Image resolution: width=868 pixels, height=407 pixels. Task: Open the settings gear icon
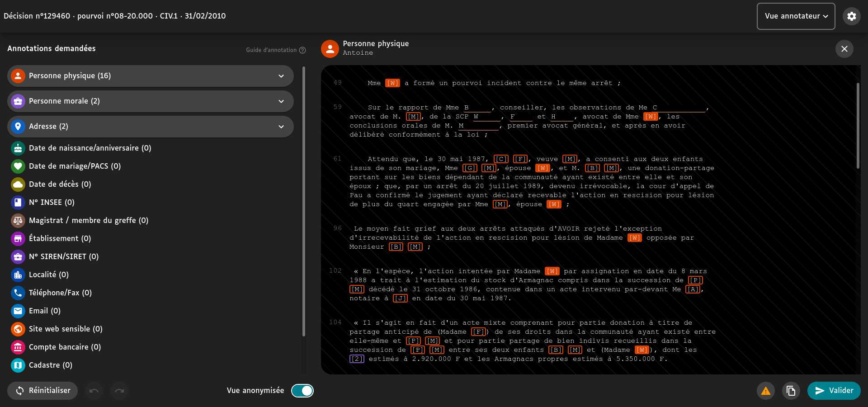coord(852,16)
